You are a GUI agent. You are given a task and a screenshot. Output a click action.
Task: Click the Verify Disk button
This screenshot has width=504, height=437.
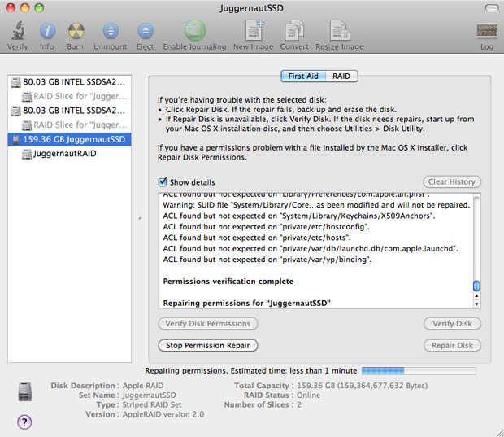[452, 323]
